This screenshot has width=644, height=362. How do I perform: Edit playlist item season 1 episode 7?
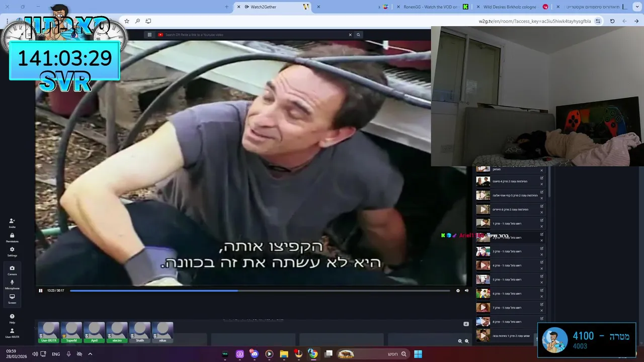(x=542, y=305)
